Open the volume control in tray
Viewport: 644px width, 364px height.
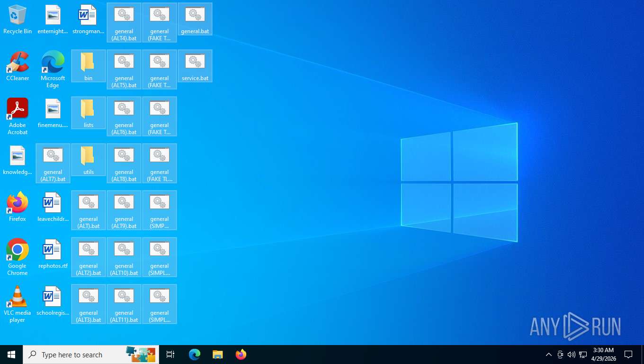pos(572,355)
